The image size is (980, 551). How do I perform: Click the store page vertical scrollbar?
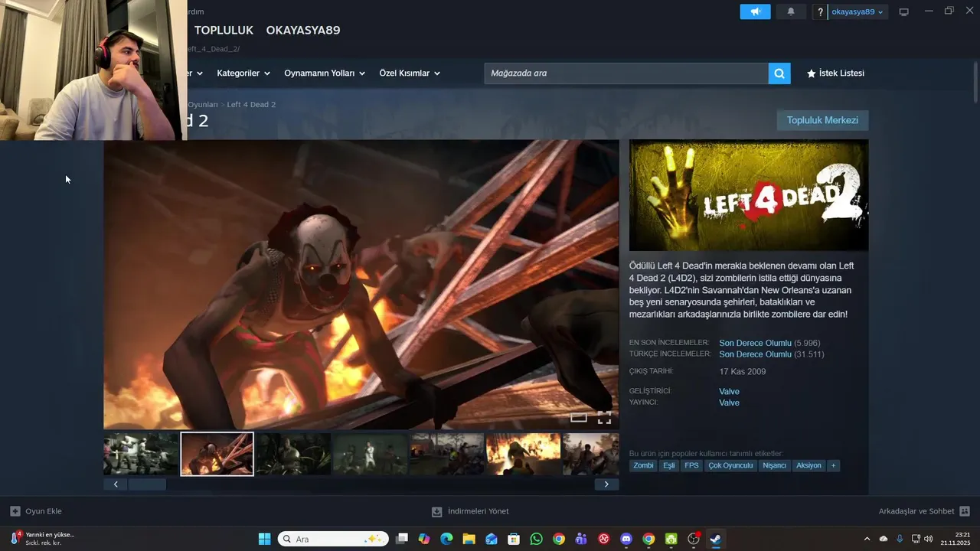point(975,82)
